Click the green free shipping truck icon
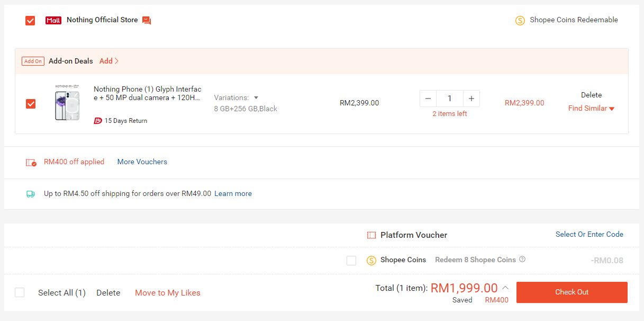 pyautogui.click(x=31, y=194)
